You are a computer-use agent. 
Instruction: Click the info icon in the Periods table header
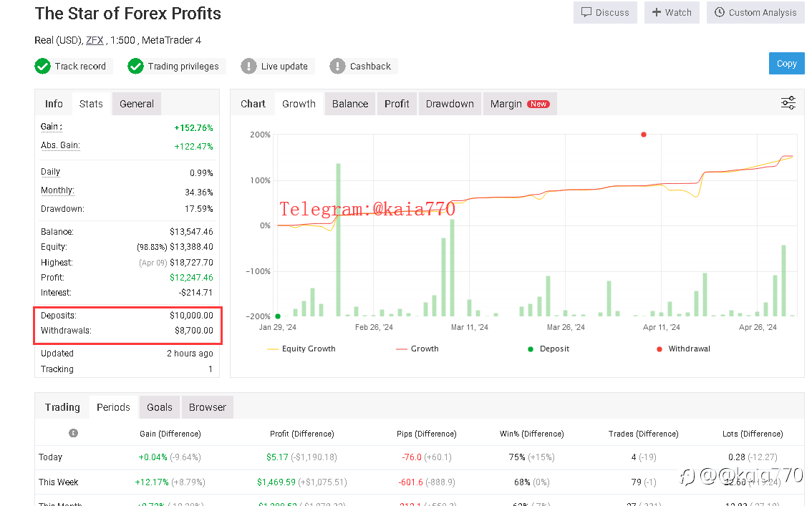(x=73, y=433)
